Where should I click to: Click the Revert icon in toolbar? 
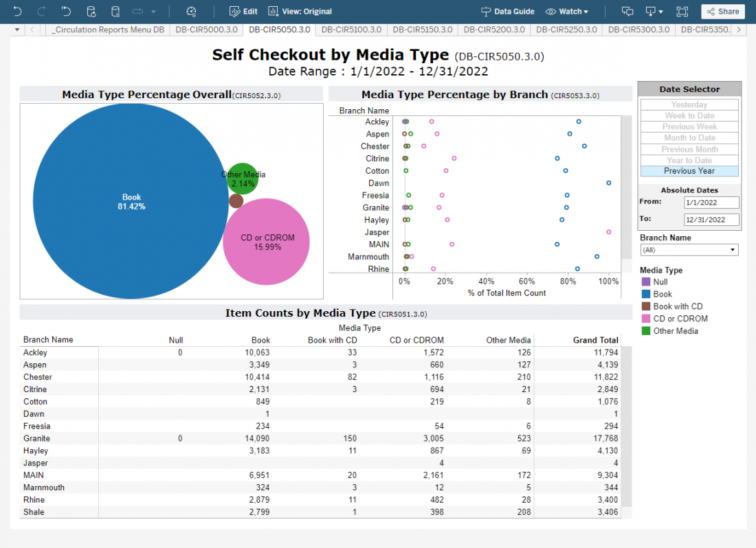66,12
